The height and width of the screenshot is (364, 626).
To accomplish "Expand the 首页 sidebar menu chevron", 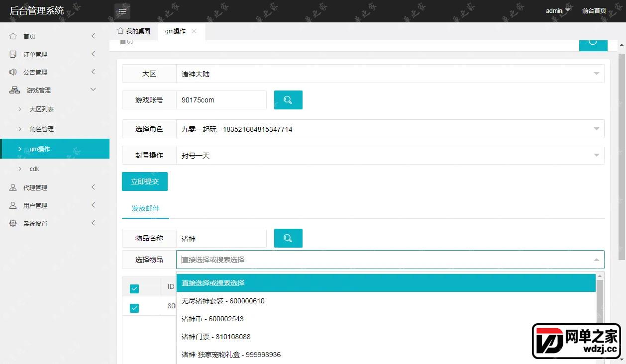I will (x=94, y=36).
